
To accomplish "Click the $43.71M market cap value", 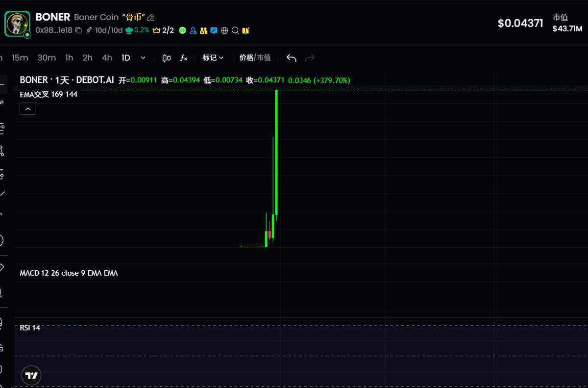I will point(567,28).
